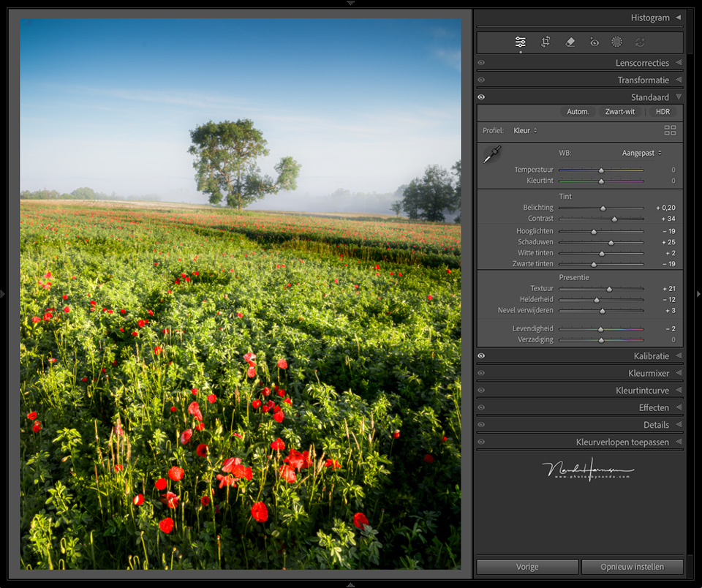Switch treatment to Zwart-wit
This screenshot has height=588, width=702.
[620, 112]
